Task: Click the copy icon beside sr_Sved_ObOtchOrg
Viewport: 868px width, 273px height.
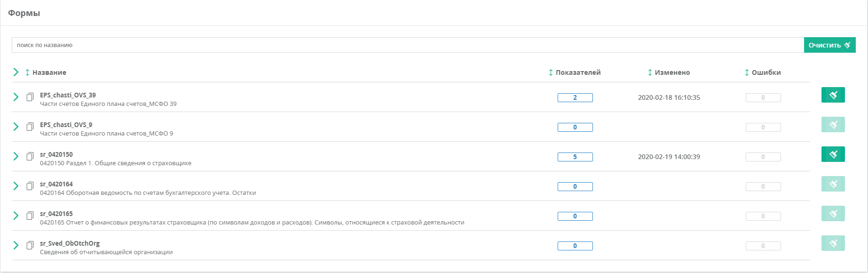Action: coord(30,245)
